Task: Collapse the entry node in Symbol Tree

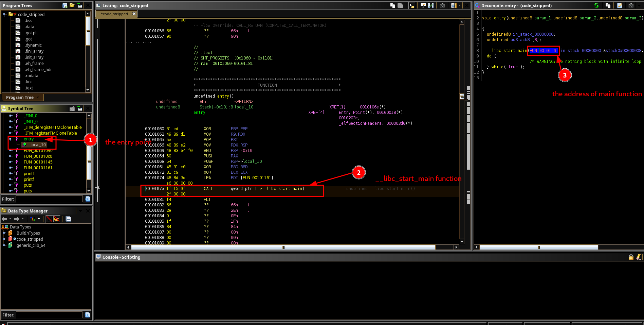Action: tap(11, 139)
